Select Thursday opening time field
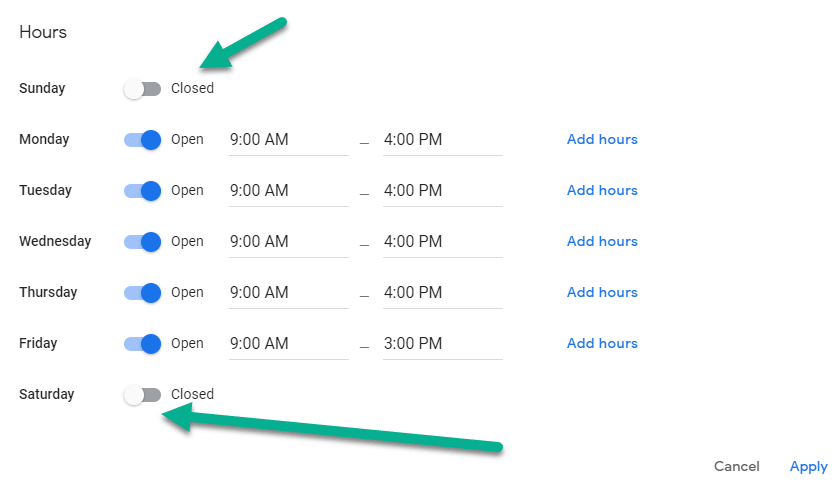Viewport: 839px width, 490px height. (x=288, y=293)
